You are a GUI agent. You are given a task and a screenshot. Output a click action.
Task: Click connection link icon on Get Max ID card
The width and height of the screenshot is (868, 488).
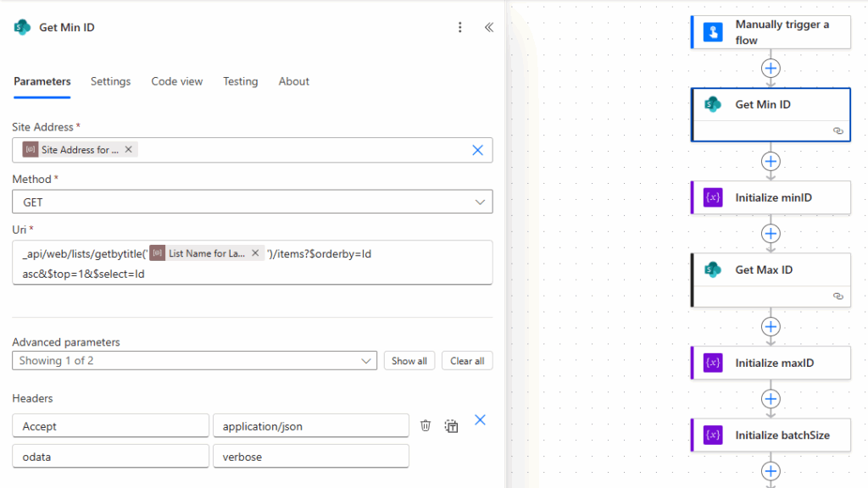(x=838, y=297)
